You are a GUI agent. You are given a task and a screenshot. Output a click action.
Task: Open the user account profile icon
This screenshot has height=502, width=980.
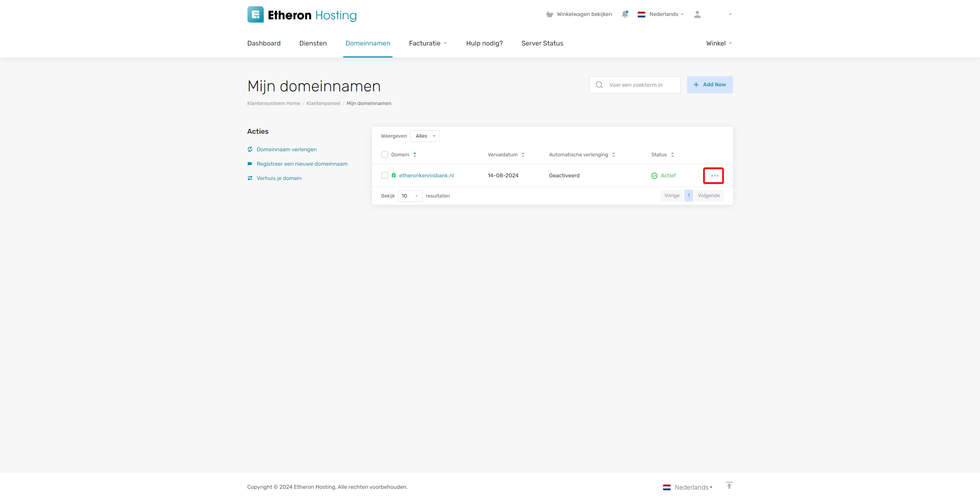pos(697,14)
